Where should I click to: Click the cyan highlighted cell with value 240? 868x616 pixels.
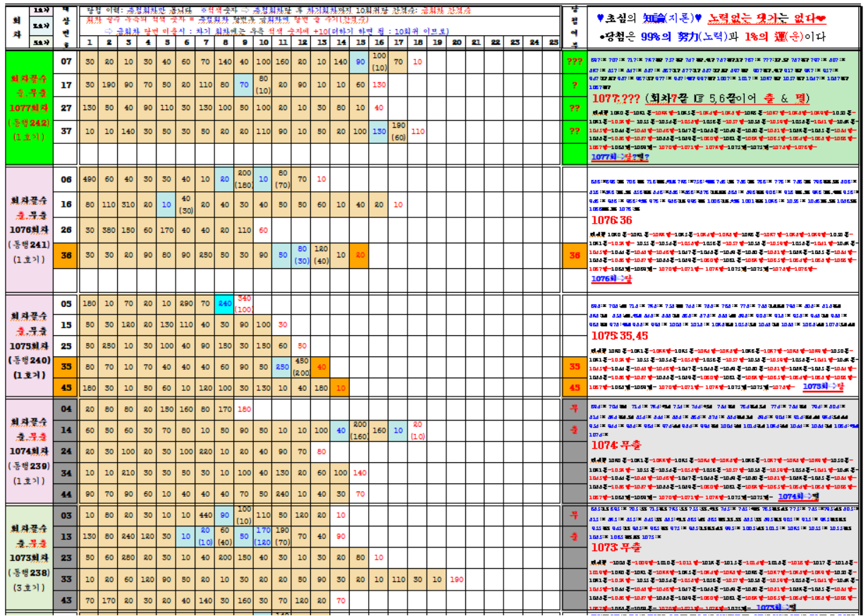click(x=225, y=304)
